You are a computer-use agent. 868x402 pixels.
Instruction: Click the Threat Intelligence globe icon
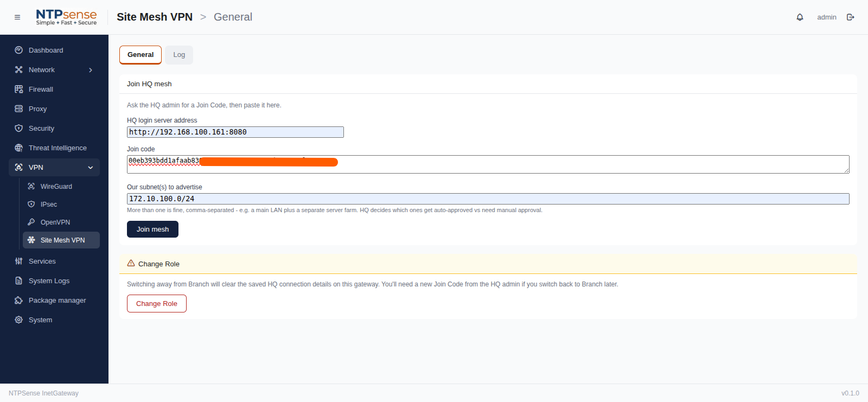click(19, 148)
